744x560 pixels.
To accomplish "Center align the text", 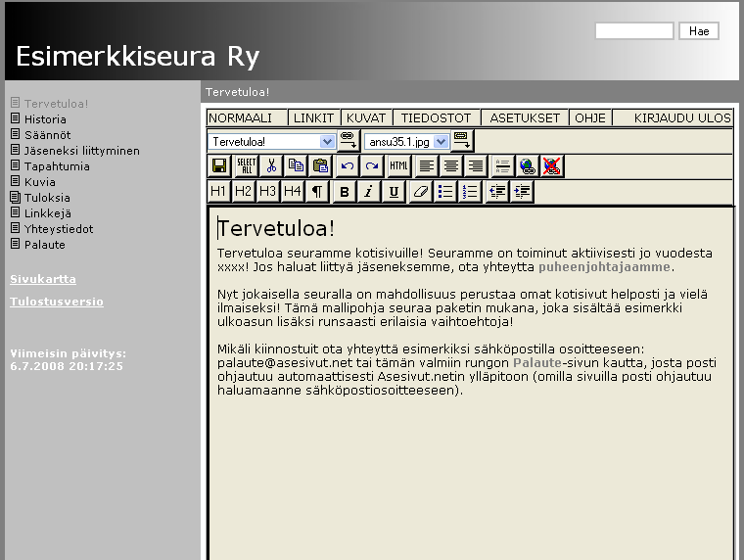I will point(450,166).
